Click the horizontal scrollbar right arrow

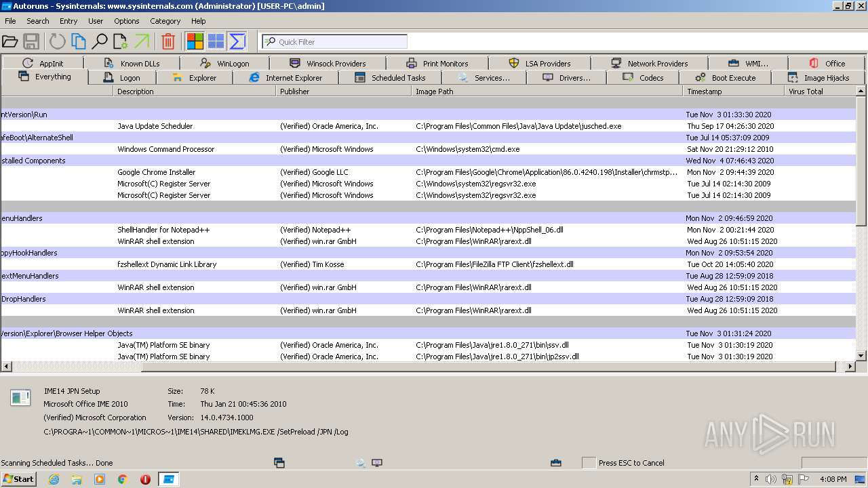pyautogui.click(x=850, y=367)
